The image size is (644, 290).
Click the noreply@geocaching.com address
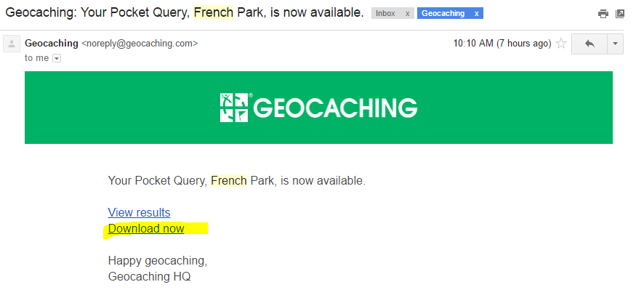click(140, 43)
